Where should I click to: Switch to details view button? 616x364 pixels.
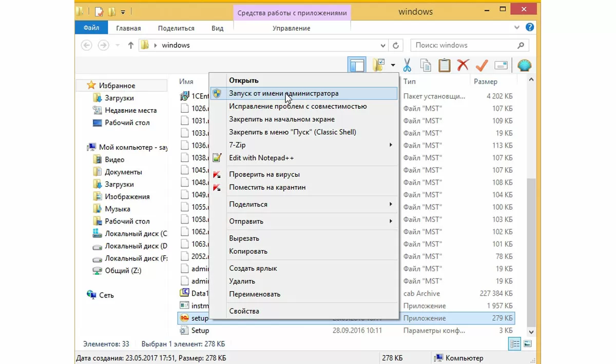pyautogui.click(x=514, y=343)
